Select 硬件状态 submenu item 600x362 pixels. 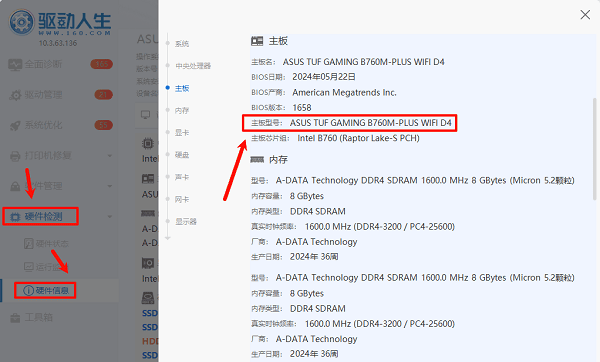pos(52,243)
